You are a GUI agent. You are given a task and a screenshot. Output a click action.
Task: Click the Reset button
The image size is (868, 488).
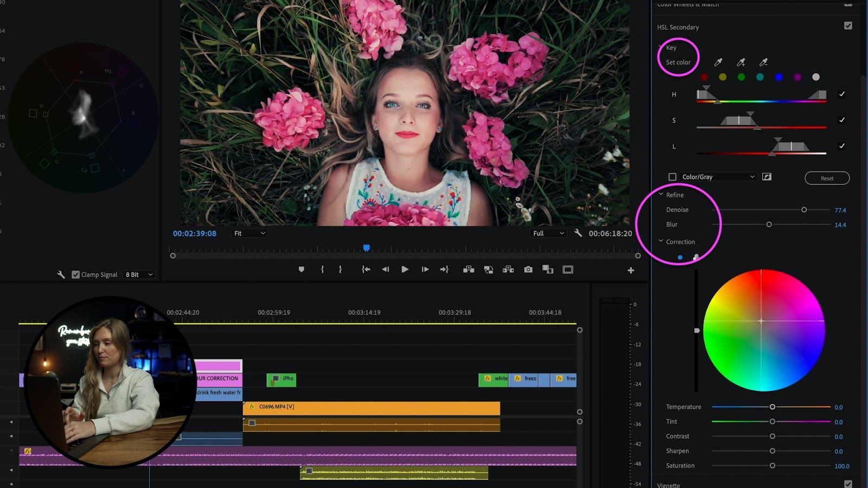[x=827, y=178]
